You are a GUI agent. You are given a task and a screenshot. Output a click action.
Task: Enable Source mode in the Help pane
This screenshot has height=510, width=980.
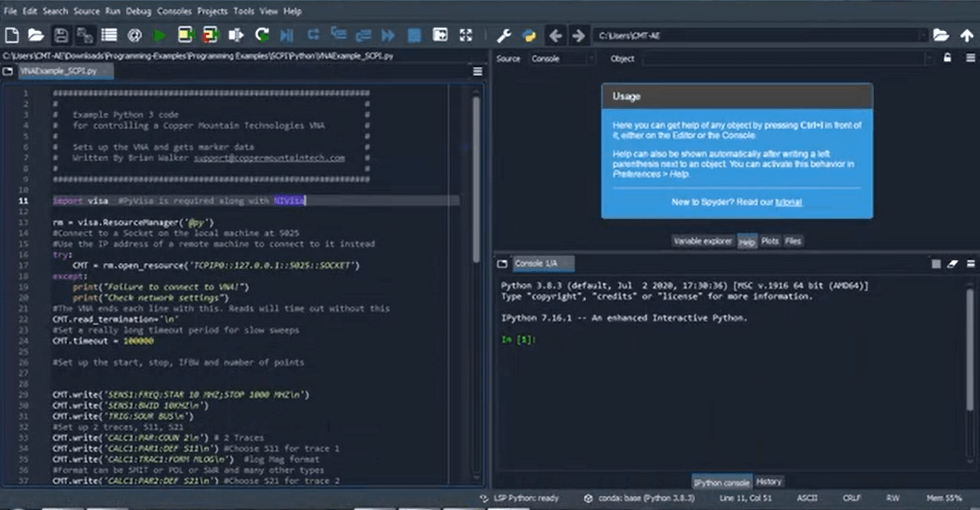[509, 58]
